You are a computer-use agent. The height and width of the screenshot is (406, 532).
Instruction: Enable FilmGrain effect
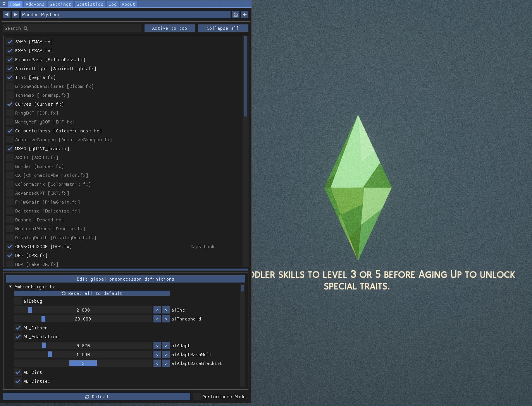click(10, 202)
